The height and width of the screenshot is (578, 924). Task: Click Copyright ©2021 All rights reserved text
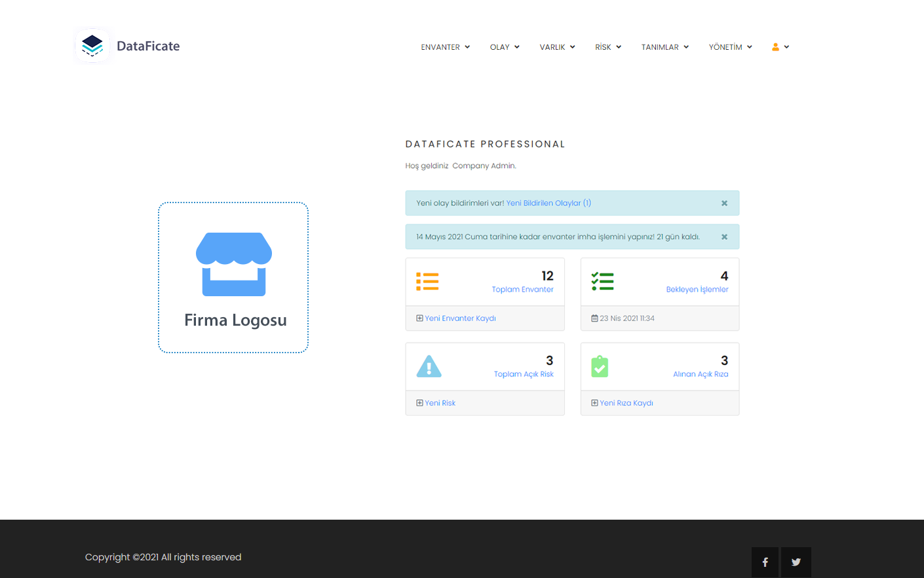tap(163, 557)
